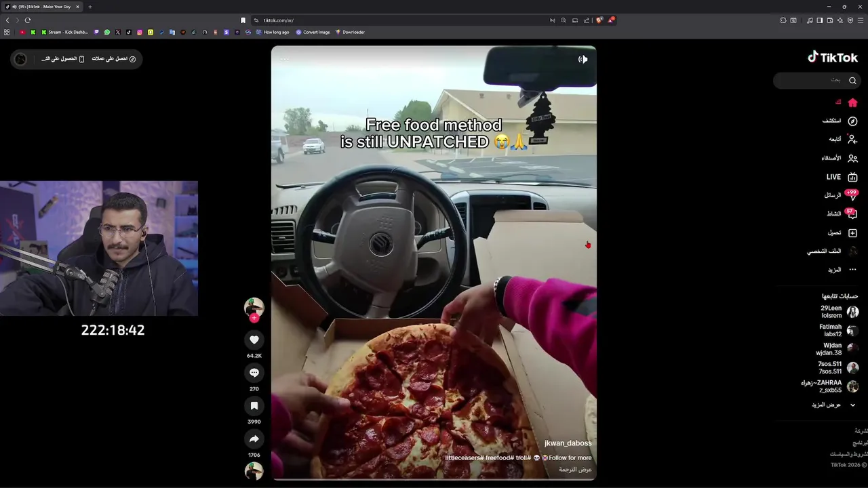Image resolution: width=868 pixels, height=488 pixels.
Task: Bookmark this page from the address bar
Action: pyautogui.click(x=243, y=20)
